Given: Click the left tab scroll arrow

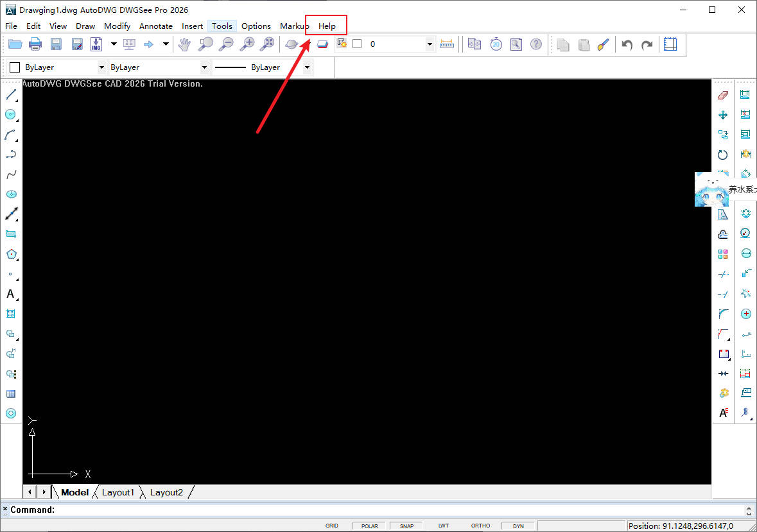Looking at the screenshot, I should [x=30, y=492].
